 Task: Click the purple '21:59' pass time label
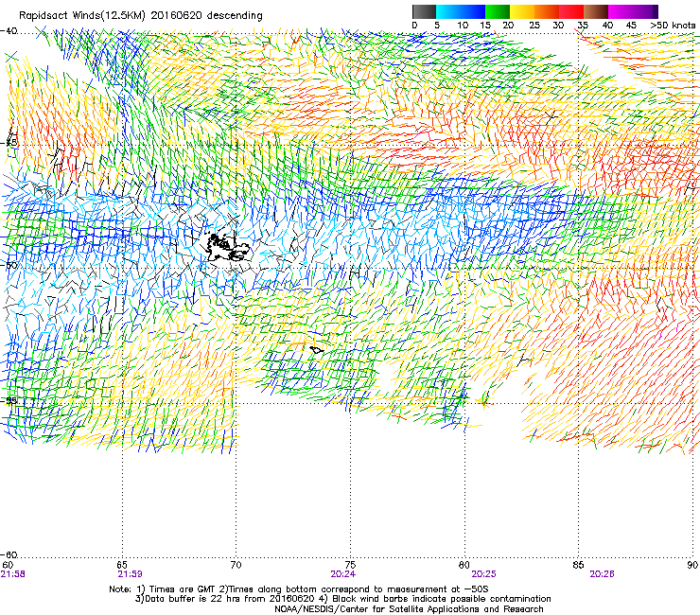point(130,574)
